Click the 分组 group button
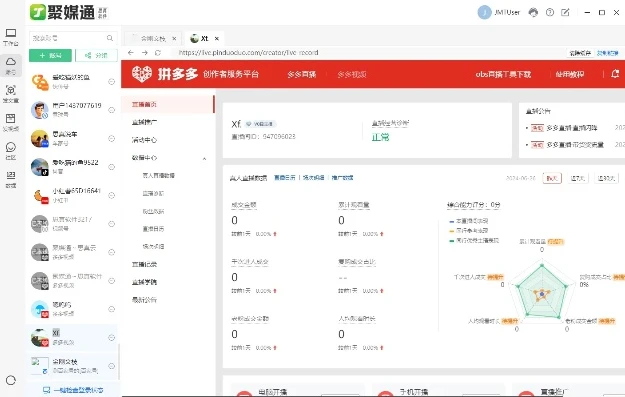 tap(96, 55)
